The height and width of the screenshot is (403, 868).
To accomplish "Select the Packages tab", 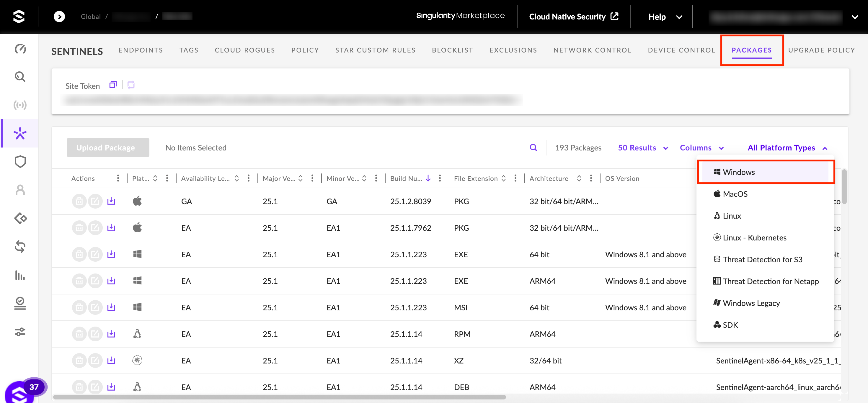I will point(751,50).
